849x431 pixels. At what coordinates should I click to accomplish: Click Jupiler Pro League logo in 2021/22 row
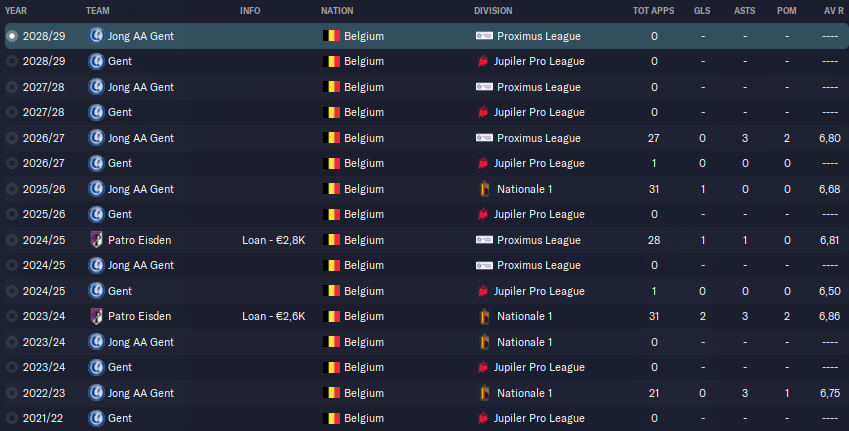[482, 418]
